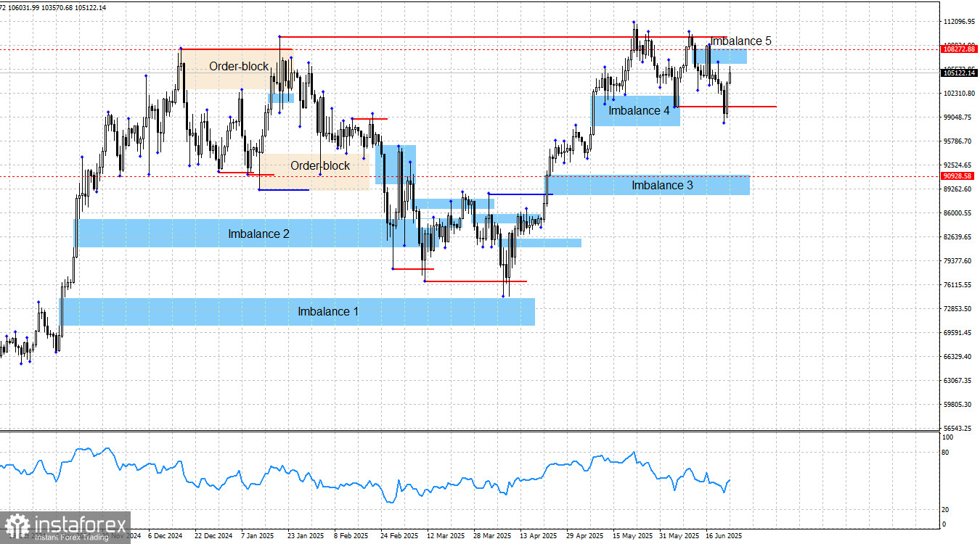Select the red 90928.58 price level tag
Screen dimensions: 980x544
(x=957, y=176)
